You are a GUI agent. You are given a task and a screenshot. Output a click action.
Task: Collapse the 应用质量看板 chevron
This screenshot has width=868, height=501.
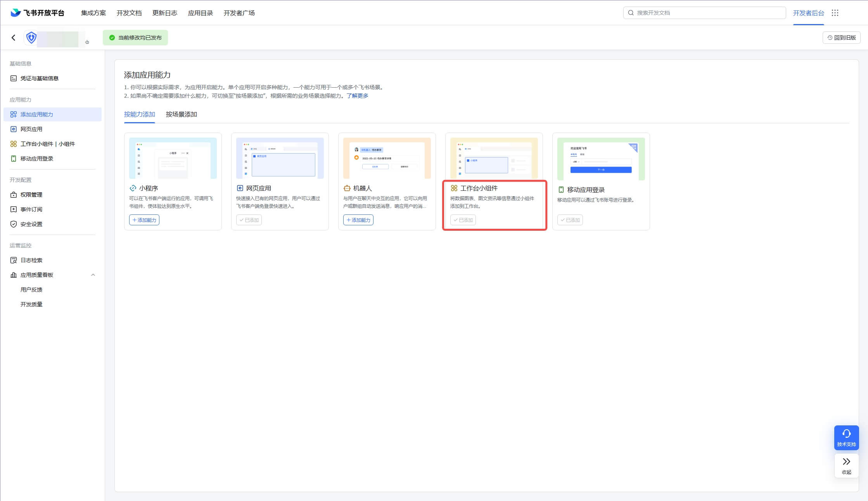point(93,275)
